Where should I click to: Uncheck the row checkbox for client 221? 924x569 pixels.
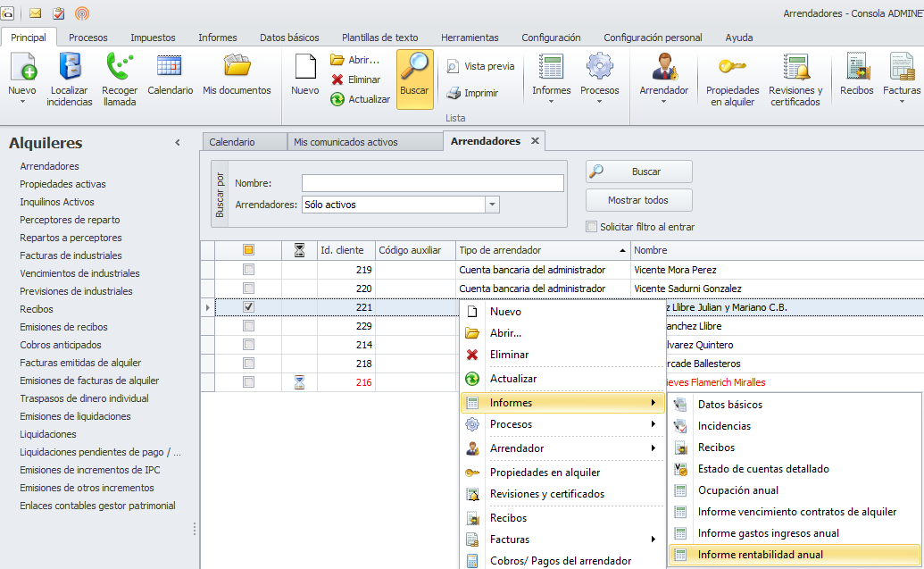(x=249, y=307)
